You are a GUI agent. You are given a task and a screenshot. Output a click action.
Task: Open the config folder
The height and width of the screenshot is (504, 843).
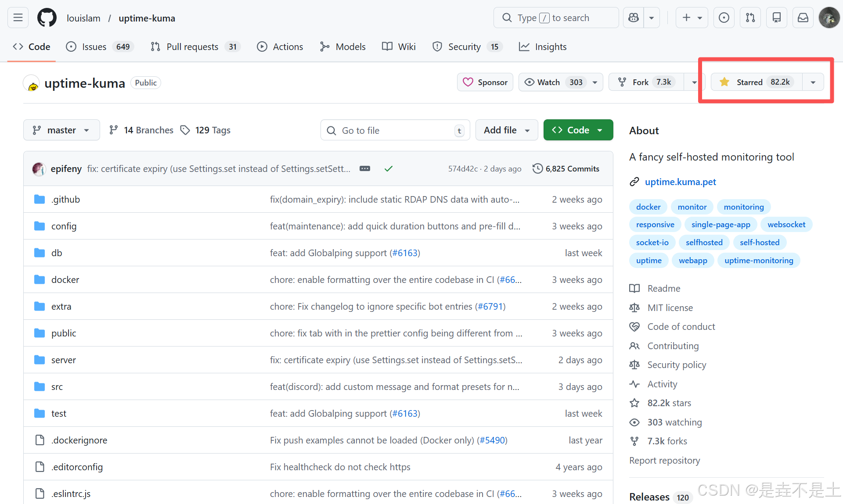point(64,226)
